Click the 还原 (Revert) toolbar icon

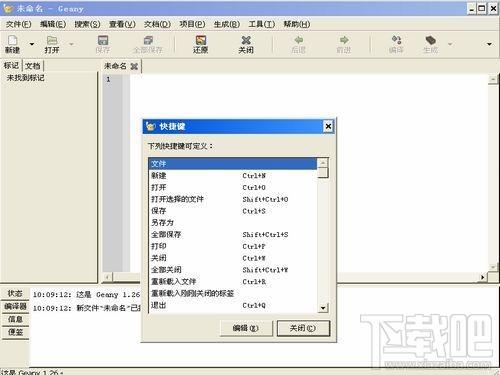click(200, 44)
